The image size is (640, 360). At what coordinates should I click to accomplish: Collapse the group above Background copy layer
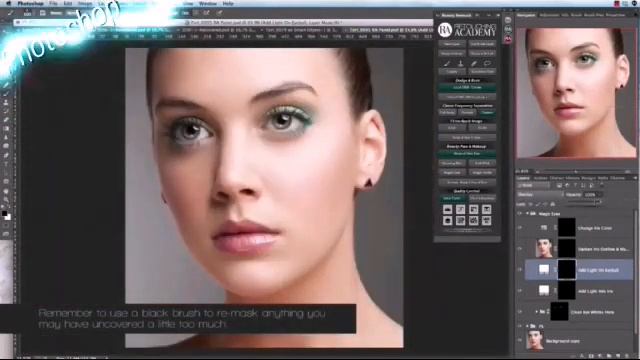pyautogui.click(x=527, y=326)
